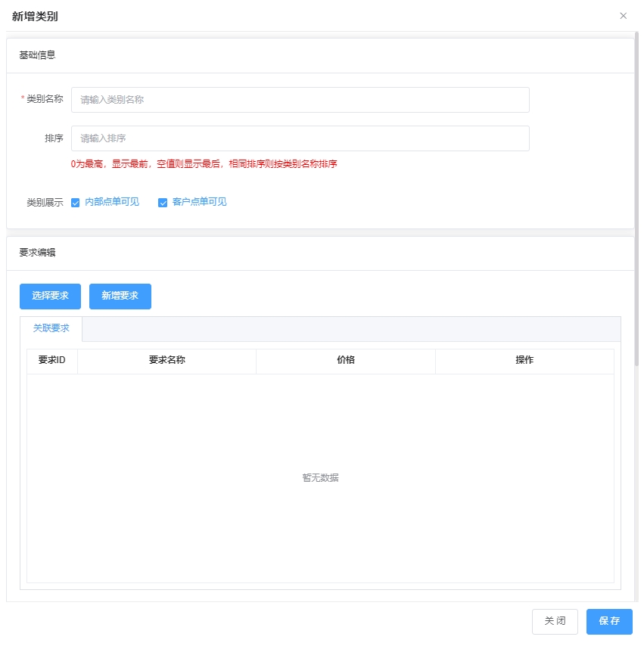The image size is (644, 646).
Task: Click the 新增要求 button
Action: [120, 297]
